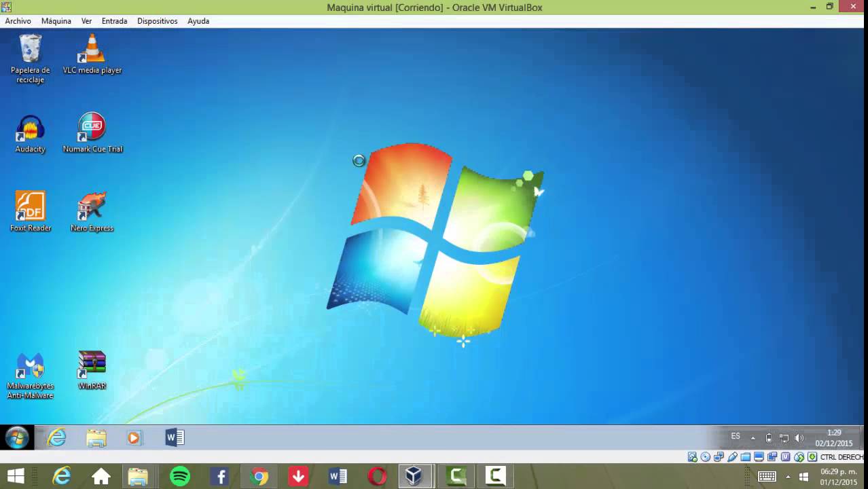Screen dimensions: 868x489
Task: Click the VirtualBox title bar app icon
Action: click(x=6, y=7)
